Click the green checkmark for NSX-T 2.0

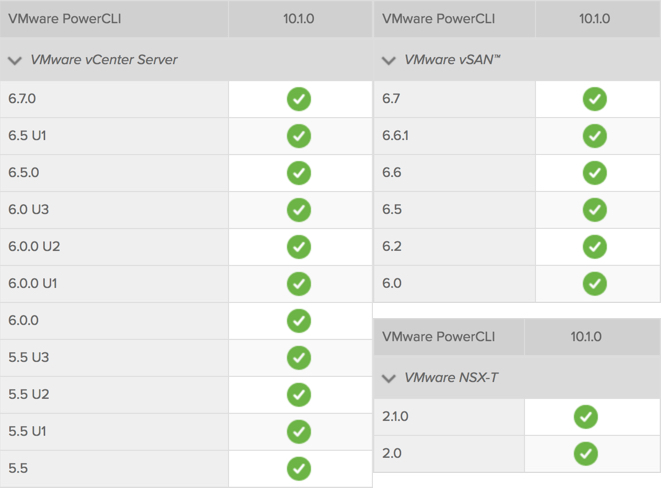point(586,453)
